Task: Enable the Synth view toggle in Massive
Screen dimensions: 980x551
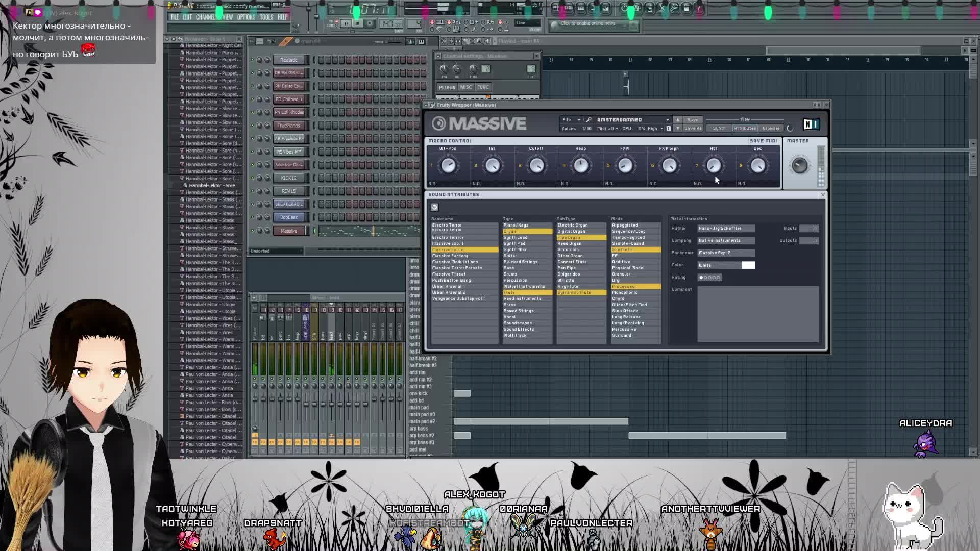Action: pyautogui.click(x=720, y=128)
